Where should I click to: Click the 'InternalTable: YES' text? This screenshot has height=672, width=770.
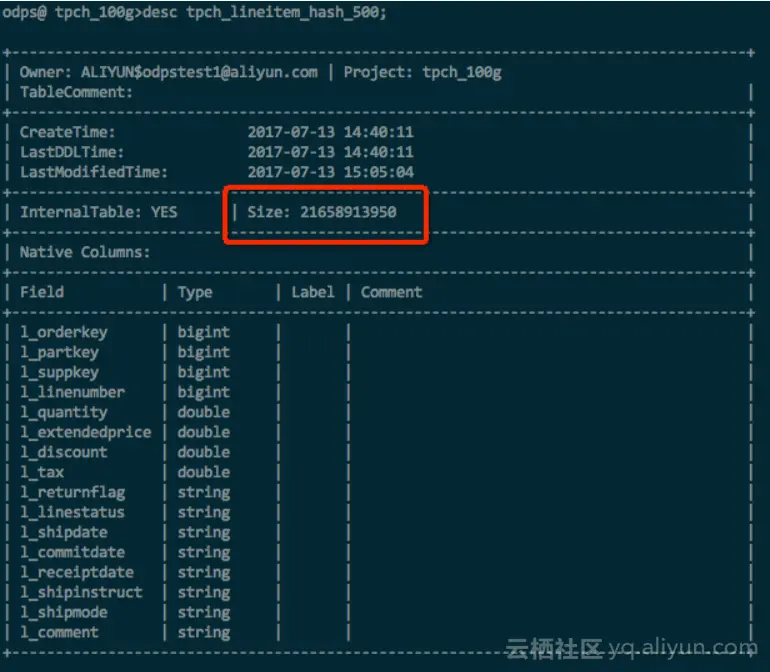point(98,212)
